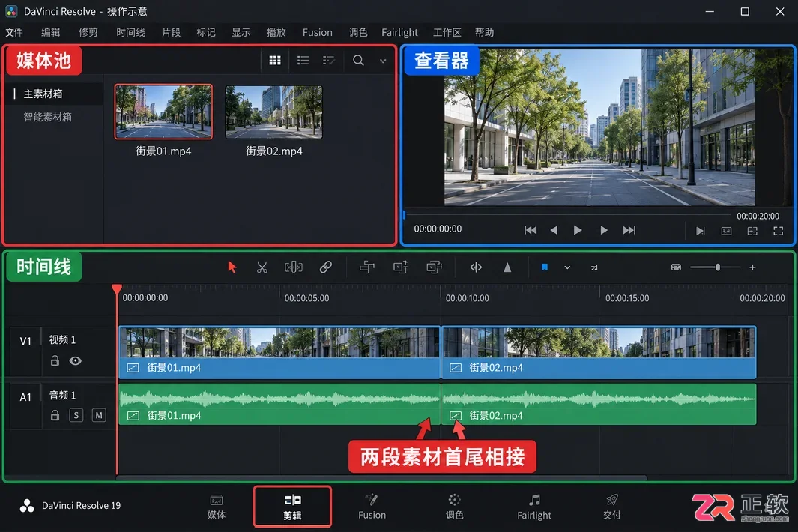Toggle the snapping icon in timeline toolbar

click(476, 267)
